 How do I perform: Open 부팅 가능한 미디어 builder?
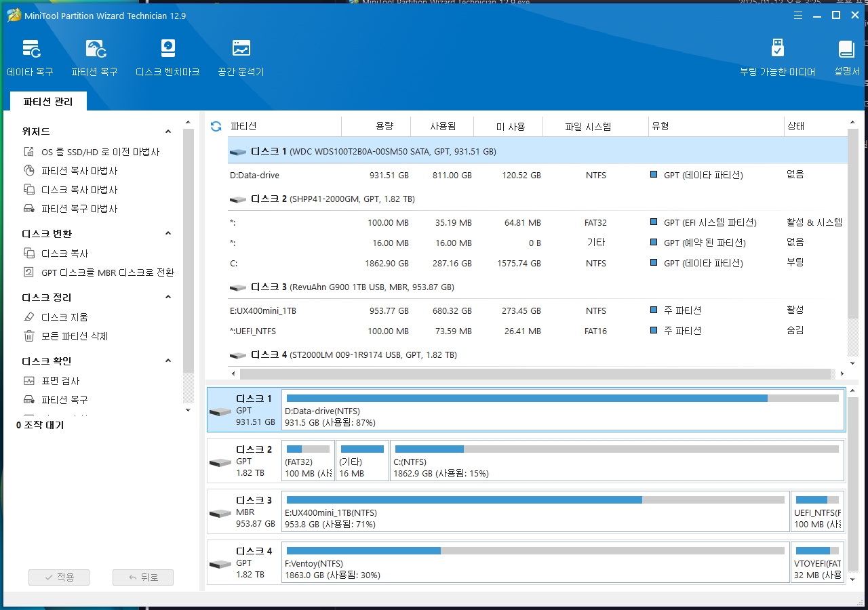tap(778, 58)
